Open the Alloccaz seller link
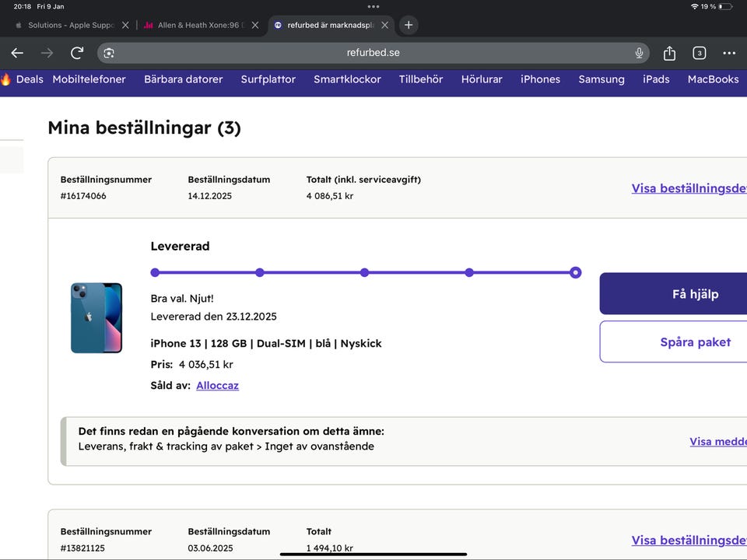Image resolution: width=747 pixels, height=560 pixels. [x=217, y=385]
